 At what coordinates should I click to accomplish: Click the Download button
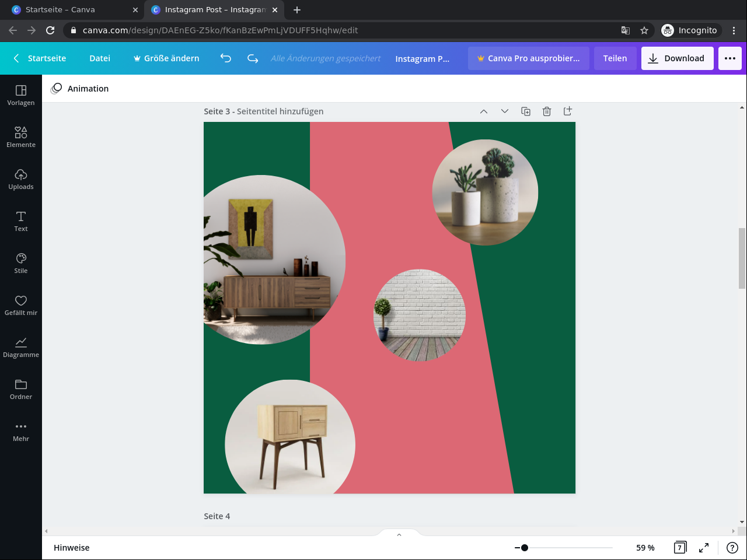pos(678,58)
